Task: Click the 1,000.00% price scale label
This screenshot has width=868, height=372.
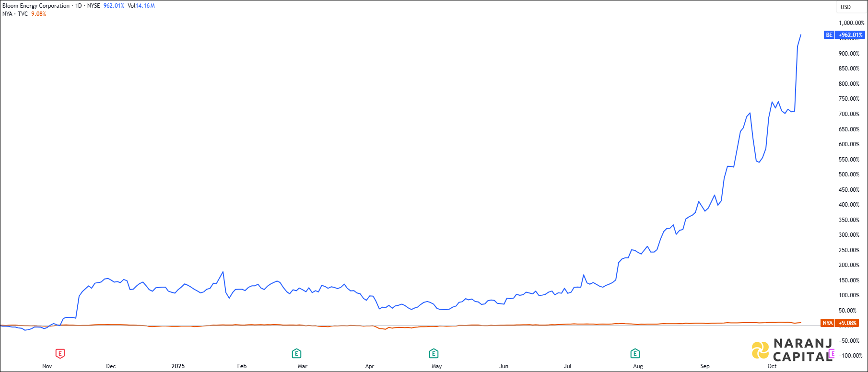Action: click(x=851, y=23)
